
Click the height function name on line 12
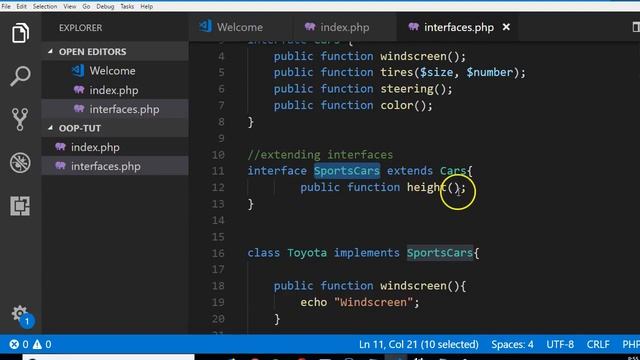pyautogui.click(x=427, y=187)
